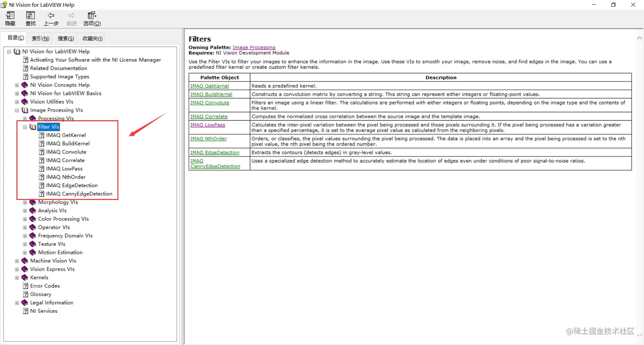This screenshot has height=345, width=644.
Task: Click the book icon of Kernels
Action: (x=25, y=277)
